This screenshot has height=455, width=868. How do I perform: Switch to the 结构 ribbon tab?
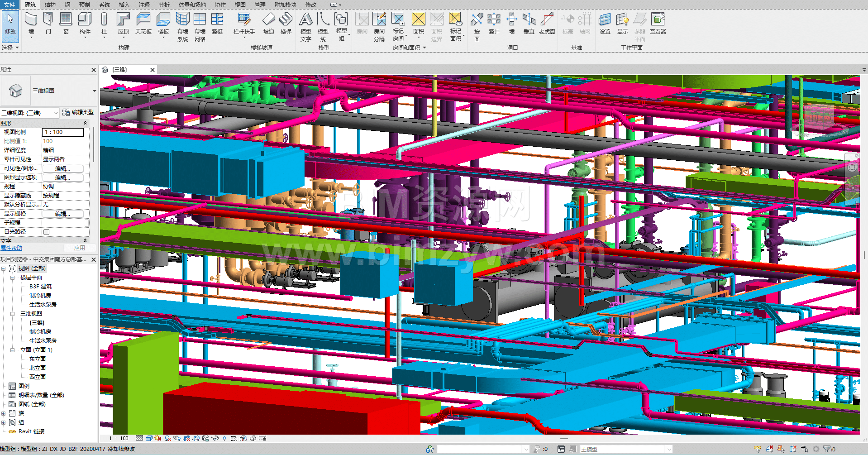tap(50, 5)
